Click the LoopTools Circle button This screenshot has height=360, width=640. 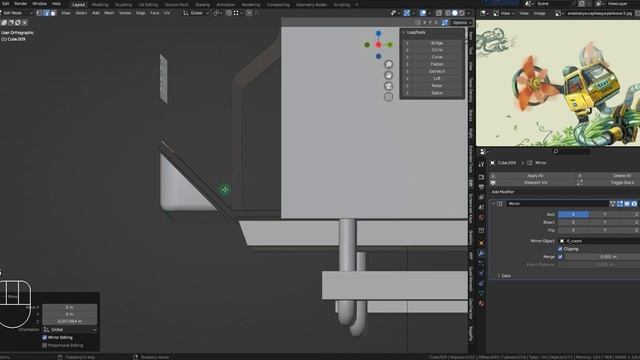[x=437, y=50]
